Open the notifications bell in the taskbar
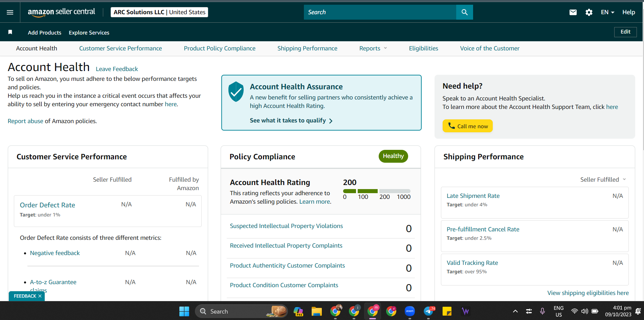 pyautogui.click(x=638, y=311)
